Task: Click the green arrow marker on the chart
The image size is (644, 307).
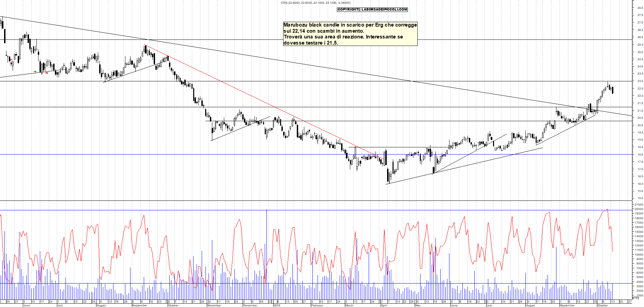Action: click(x=35, y=72)
